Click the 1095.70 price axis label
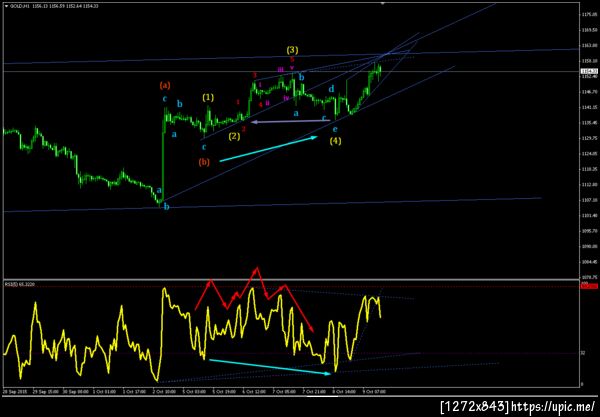 pyautogui.click(x=590, y=231)
